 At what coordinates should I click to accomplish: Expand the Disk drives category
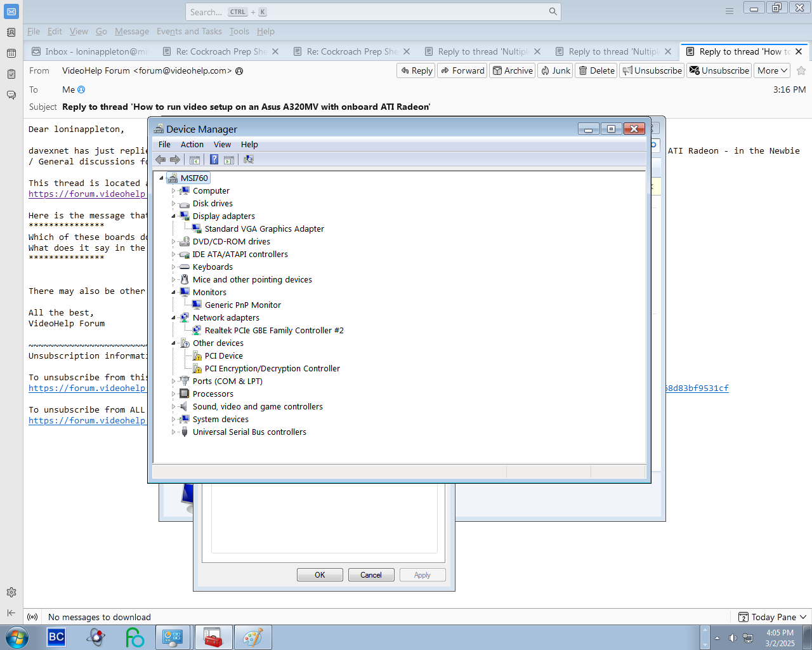(173, 203)
